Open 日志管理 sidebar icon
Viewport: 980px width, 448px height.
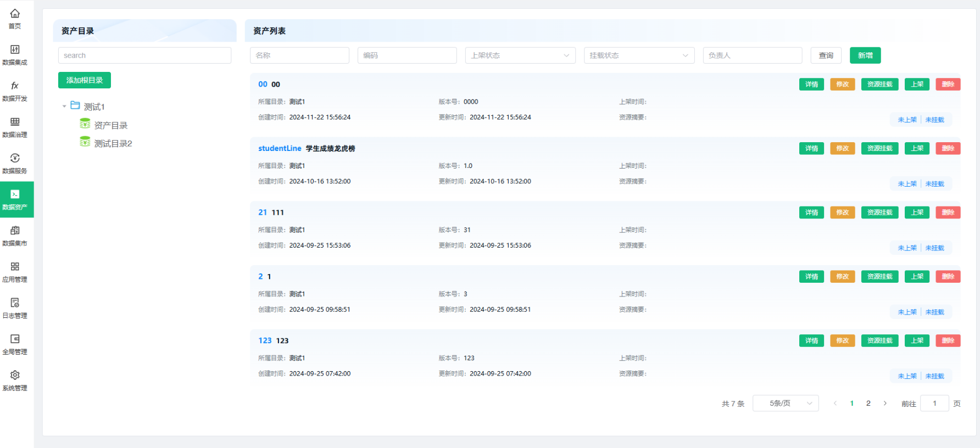click(x=15, y=303)
